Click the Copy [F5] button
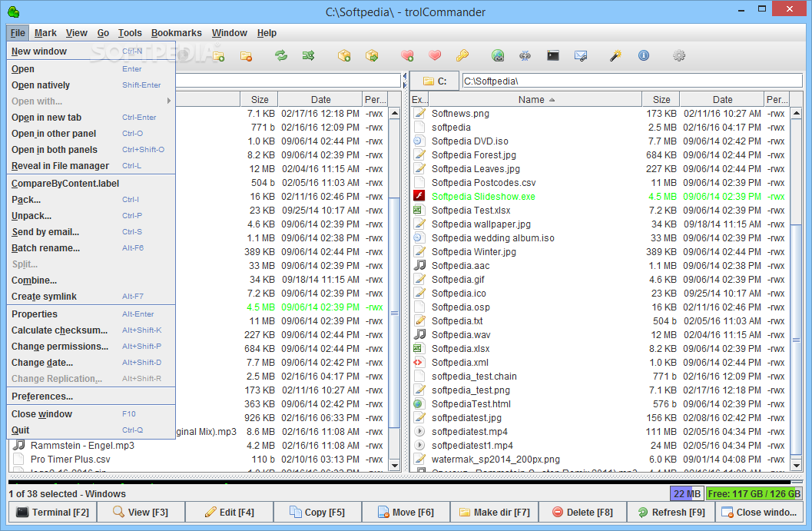This screenshot has height=531, width=812. coord(317,512)
